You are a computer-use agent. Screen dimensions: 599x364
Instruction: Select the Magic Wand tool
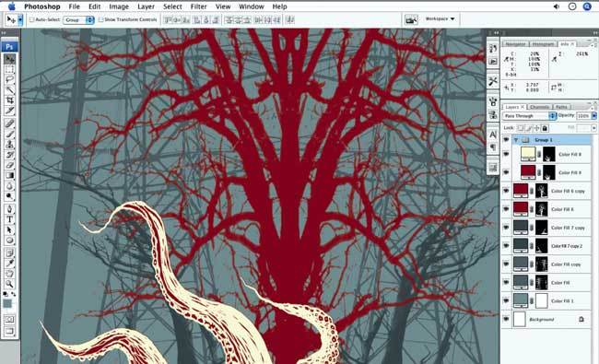click(9, 89)
